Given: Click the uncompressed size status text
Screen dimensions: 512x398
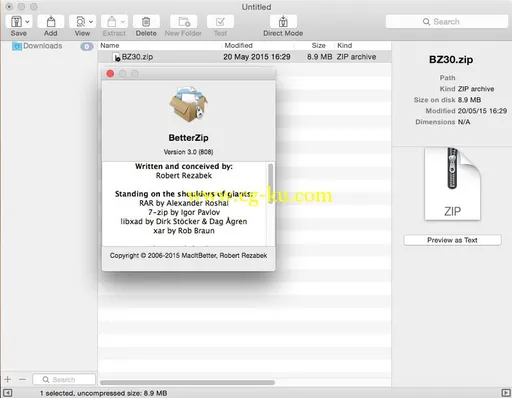Looking at the screenshot, I should pos(104,393).
